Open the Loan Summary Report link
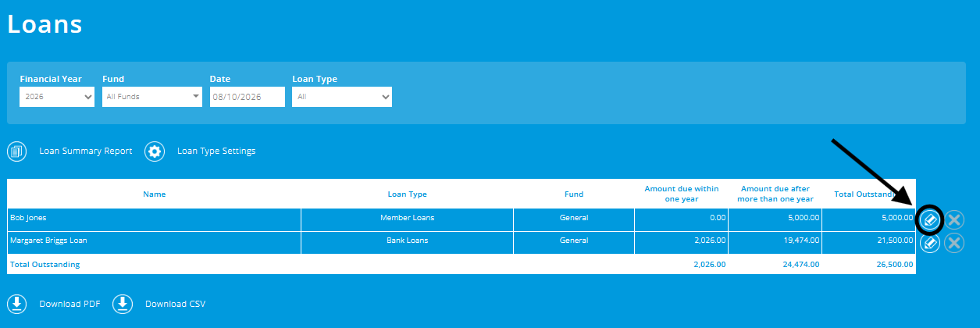The width and height of the screenshot is (980, 328). 86,152
